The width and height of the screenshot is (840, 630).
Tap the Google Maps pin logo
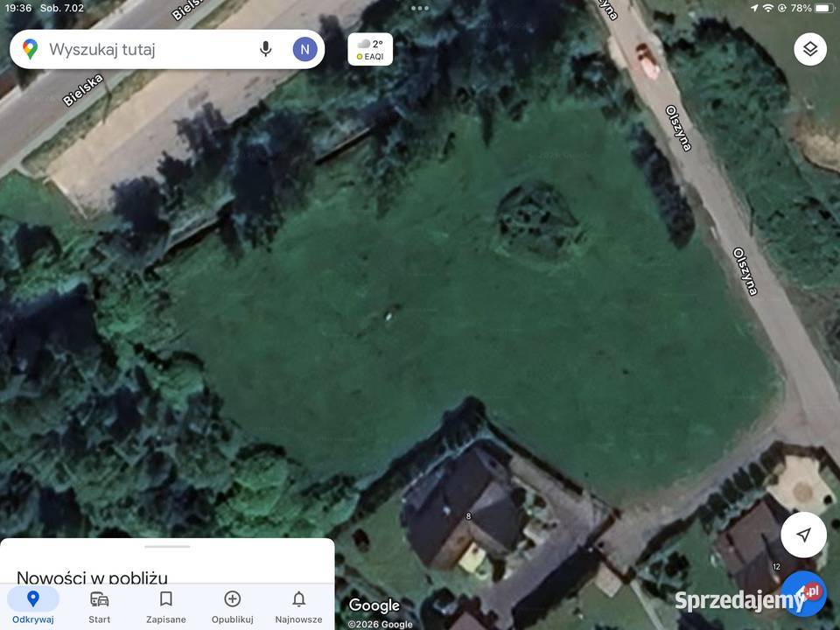pyautogui.click(x=30, y=49)
